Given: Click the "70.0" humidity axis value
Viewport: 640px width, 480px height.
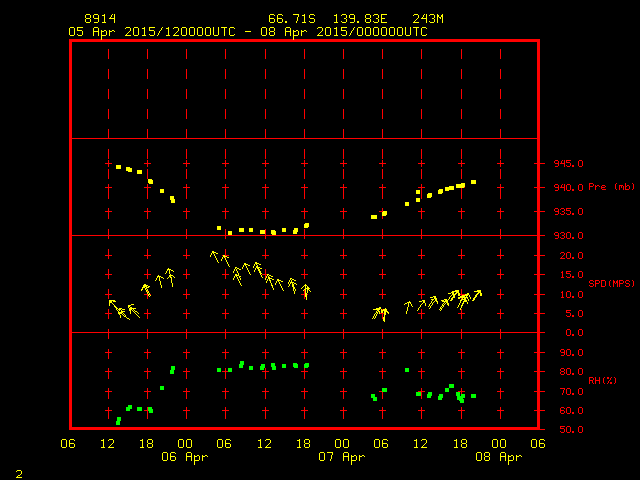Looking at the screenshot, I should (x=571, y=392).
